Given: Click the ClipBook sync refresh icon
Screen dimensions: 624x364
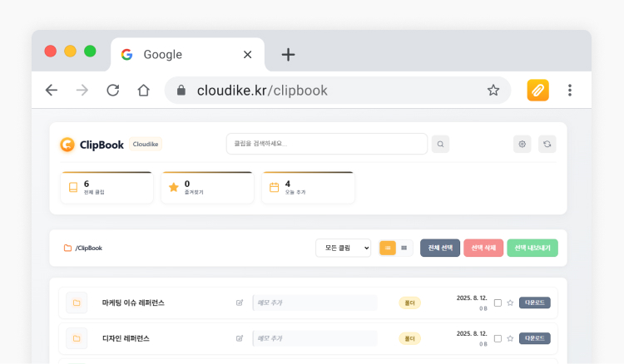Looking at the screenshot, I should (547, 144).
